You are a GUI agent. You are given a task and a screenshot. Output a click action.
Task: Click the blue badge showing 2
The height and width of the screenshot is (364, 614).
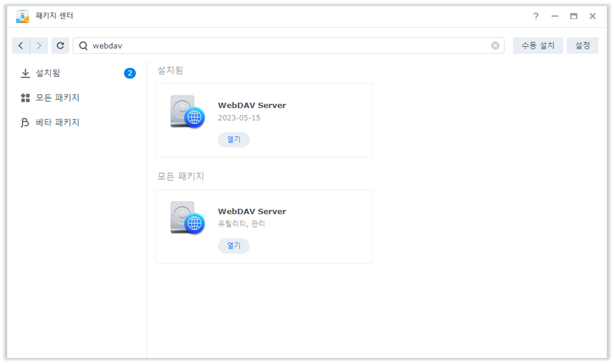130,73
